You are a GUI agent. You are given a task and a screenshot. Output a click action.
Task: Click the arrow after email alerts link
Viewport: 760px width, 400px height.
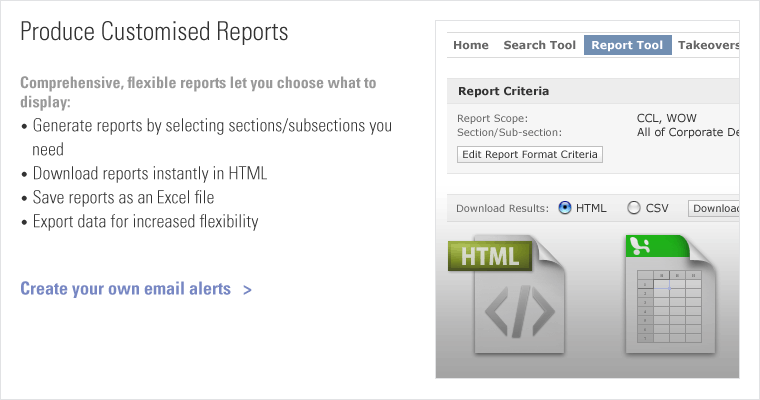click(246, 290)
